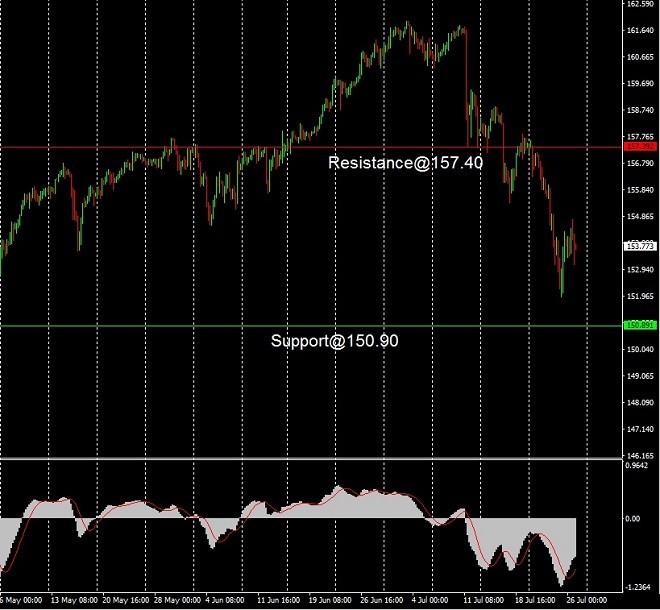Screen dimensions: 660x610
Task: Click the red 157.392 price tag
Action: point(640,146)
